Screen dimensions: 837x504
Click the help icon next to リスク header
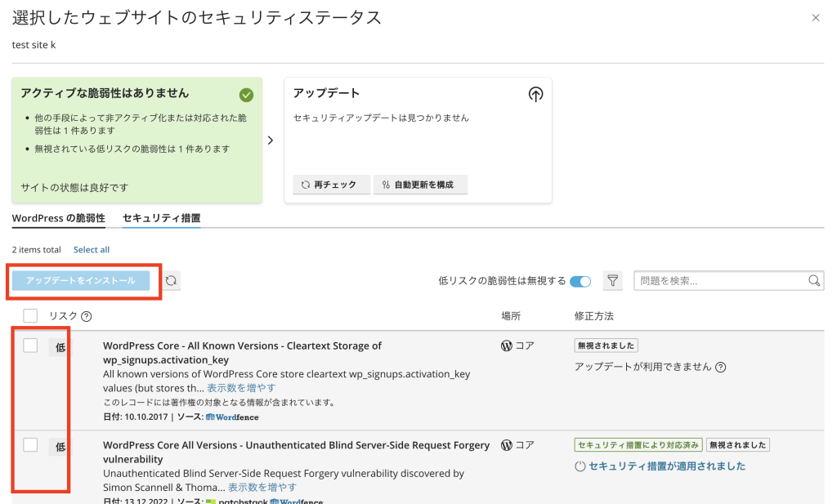[86, 316]
